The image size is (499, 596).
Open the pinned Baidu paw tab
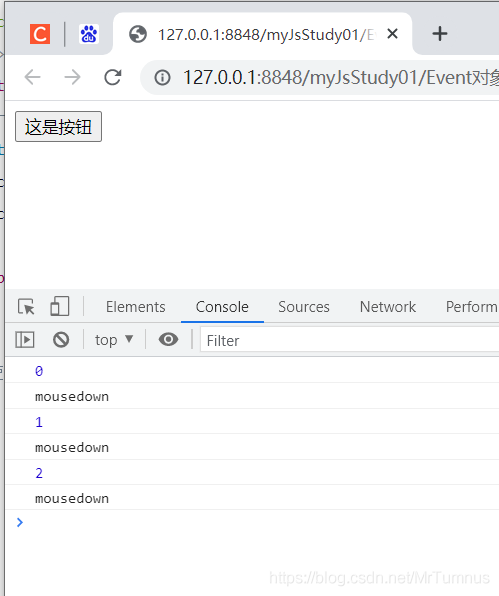pos(89,34)
